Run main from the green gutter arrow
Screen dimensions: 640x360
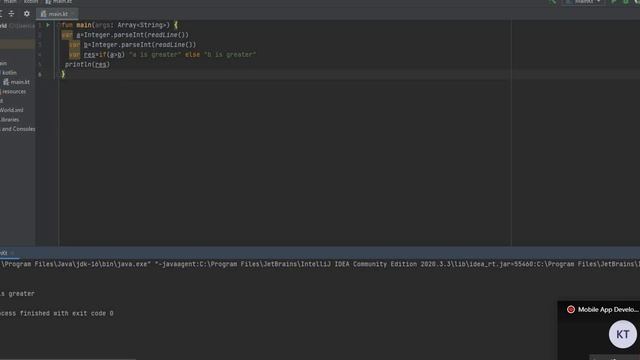tap(48, 25)
